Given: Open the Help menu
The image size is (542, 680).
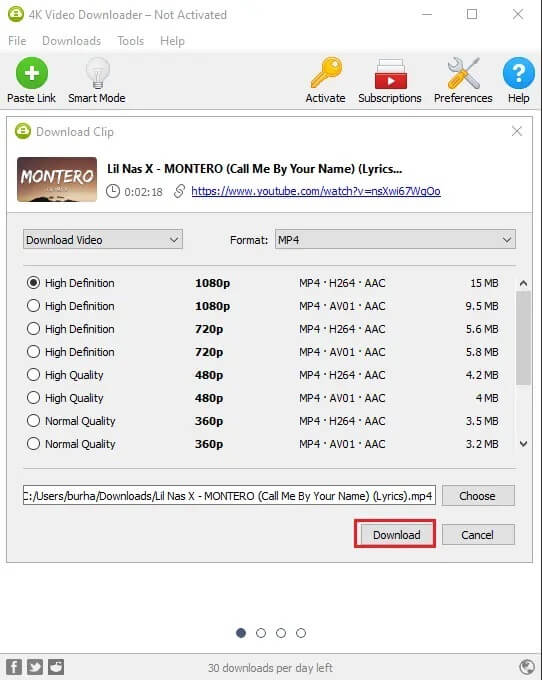Looking at the screenshot, I should click(x=172, y=41).
